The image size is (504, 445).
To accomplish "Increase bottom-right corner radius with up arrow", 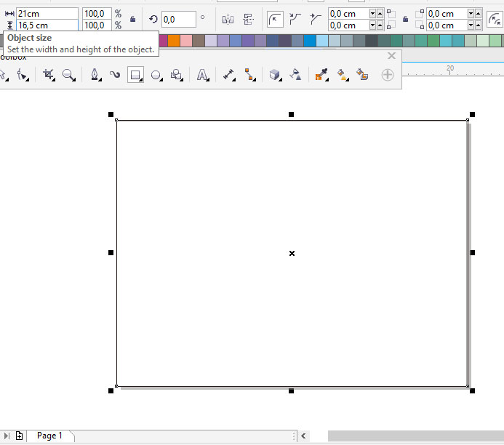I will pos(479,25).
